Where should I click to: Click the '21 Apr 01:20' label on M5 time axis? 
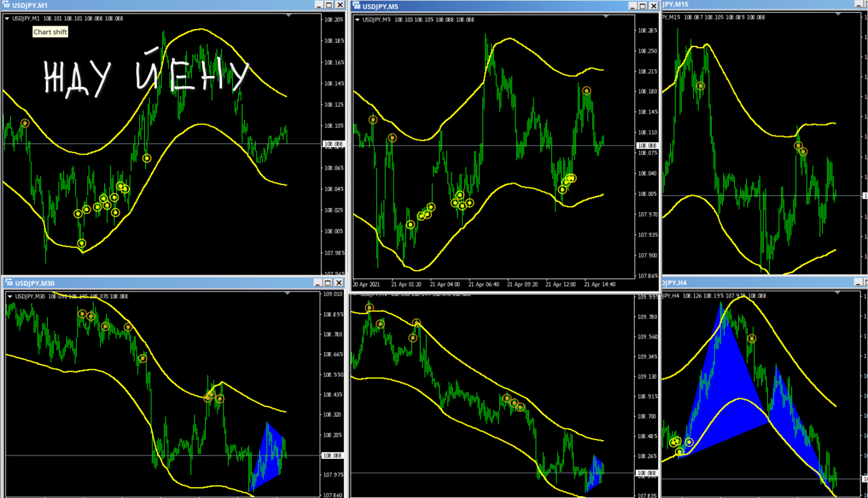(406, 285)
